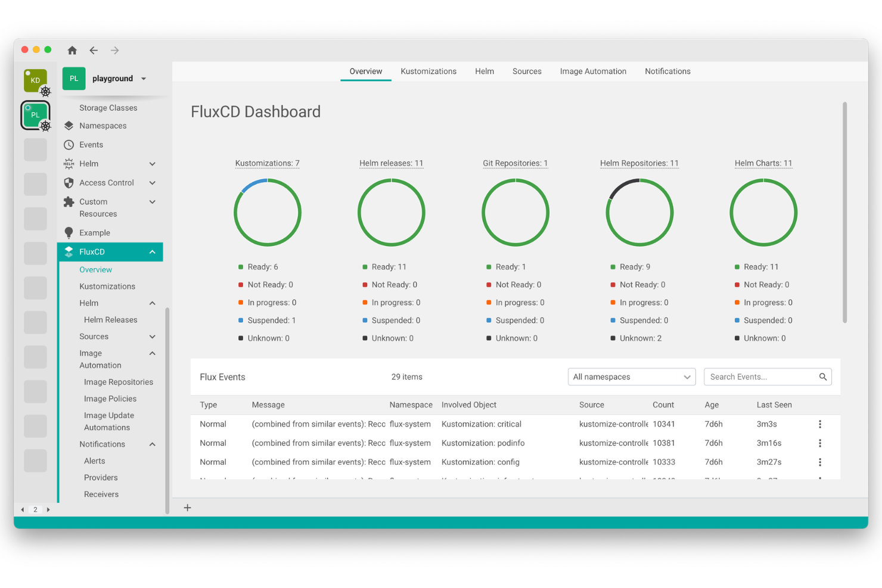882x588 pixels.
Task: Switch to the Kustomizations tab
Action: 428,71
